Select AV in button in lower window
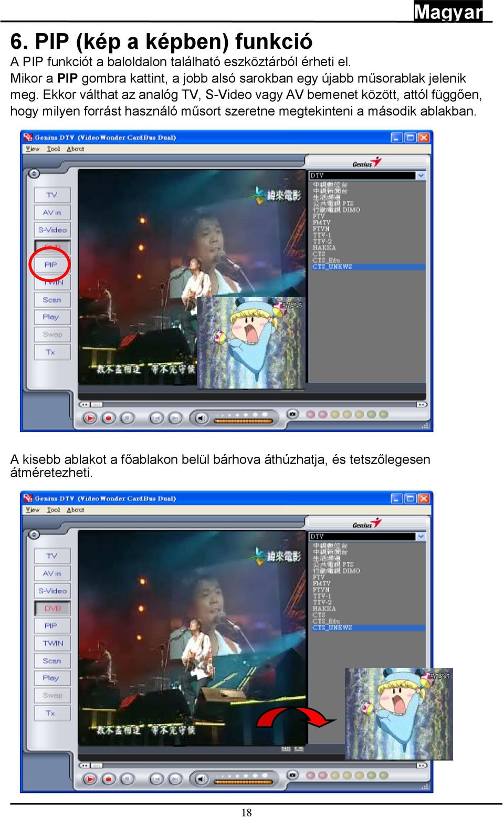The image size is (504, 817). [52, 573]
